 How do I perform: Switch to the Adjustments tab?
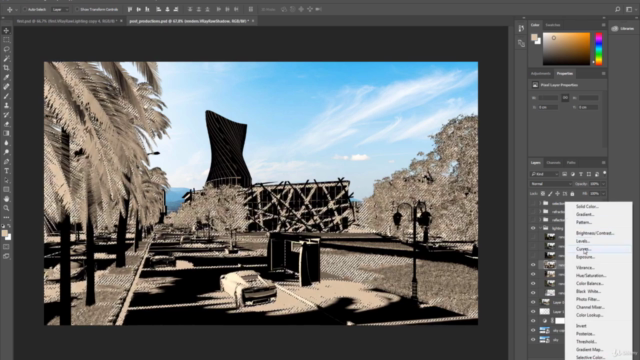540,74
